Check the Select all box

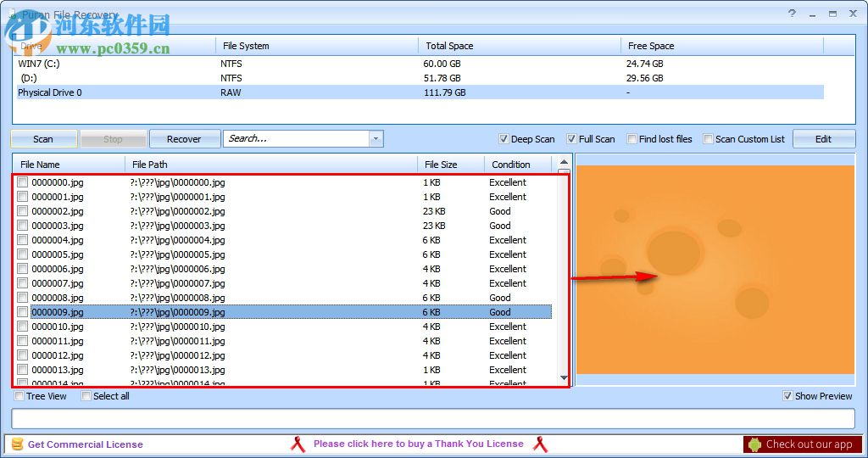86,396
